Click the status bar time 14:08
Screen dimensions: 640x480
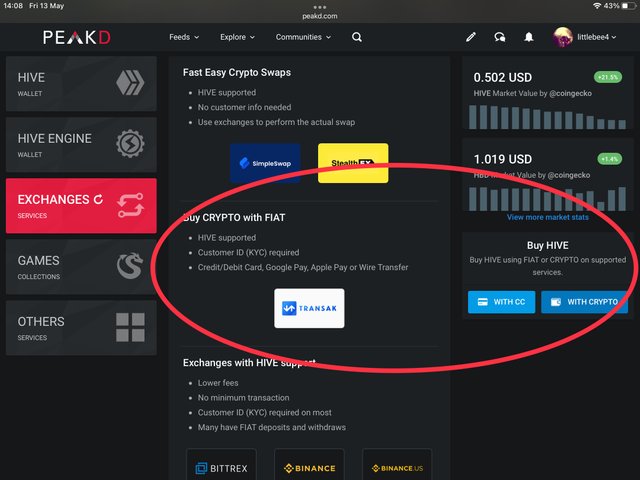[x=13, y=6]
